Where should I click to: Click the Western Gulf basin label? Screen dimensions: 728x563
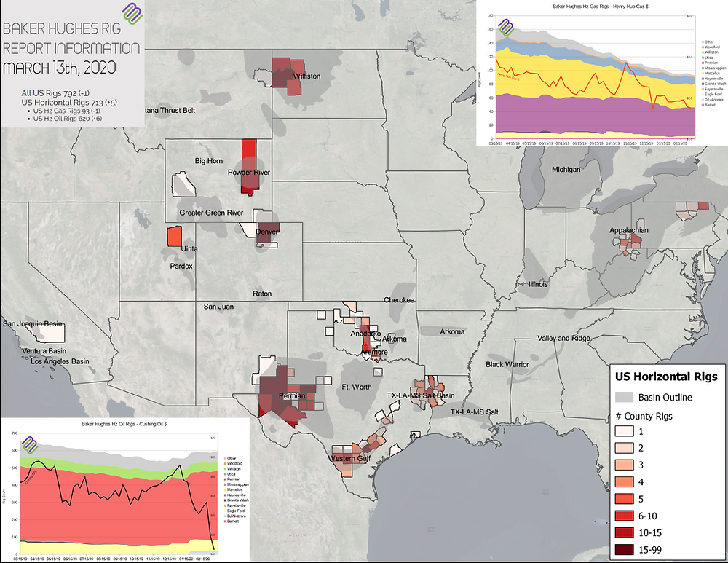click(x=350, y=458)
